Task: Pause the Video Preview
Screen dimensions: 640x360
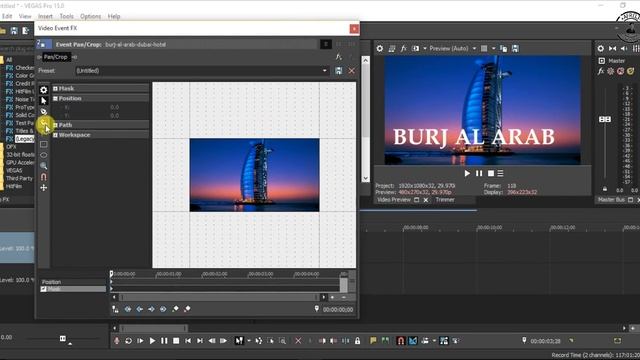Action: (x=479, y=173)
